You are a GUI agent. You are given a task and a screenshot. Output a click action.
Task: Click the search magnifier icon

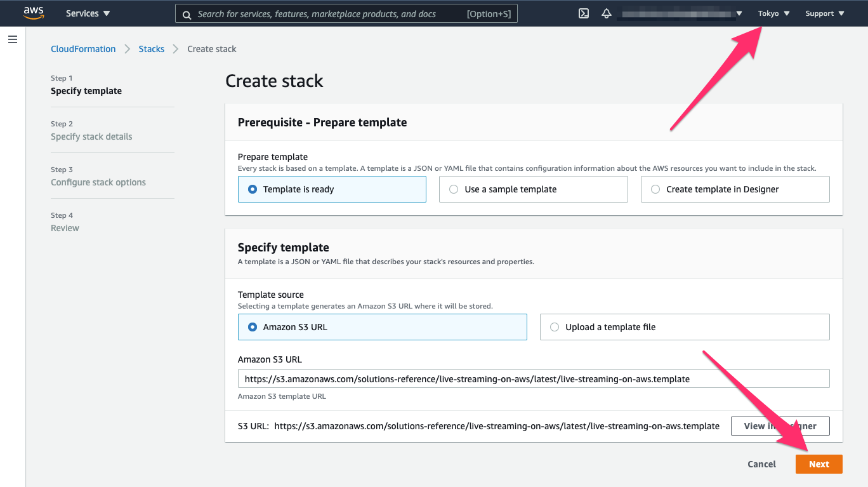pos(187,14)
